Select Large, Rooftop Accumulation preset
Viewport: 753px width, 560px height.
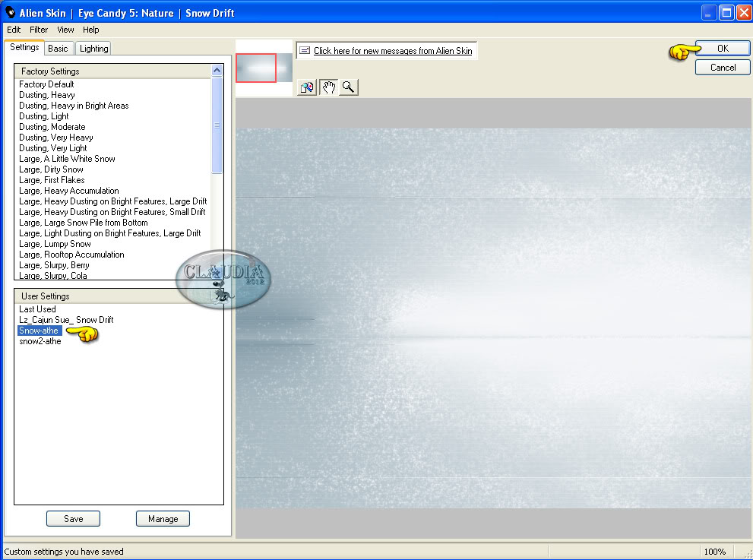pos(71,254)
